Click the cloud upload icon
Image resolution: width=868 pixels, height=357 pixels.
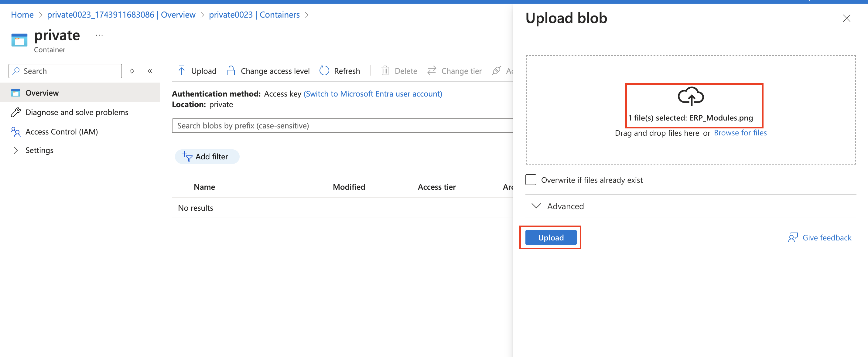pos(690,96)
